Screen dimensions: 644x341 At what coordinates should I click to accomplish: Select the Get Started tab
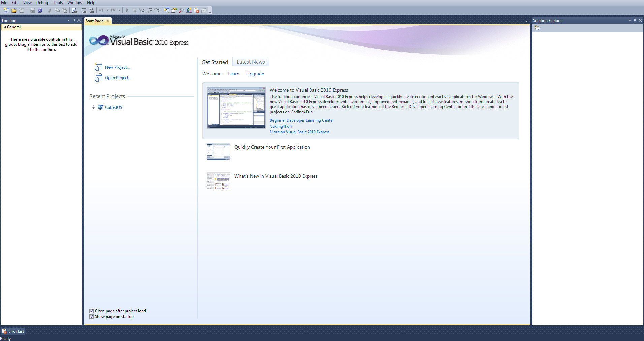click(215, 62)
